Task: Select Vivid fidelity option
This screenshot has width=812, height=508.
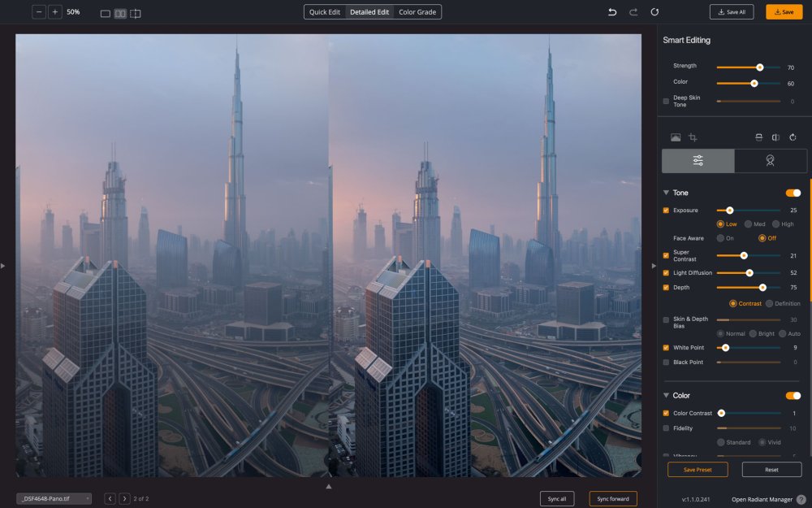Action: point(762,442)
